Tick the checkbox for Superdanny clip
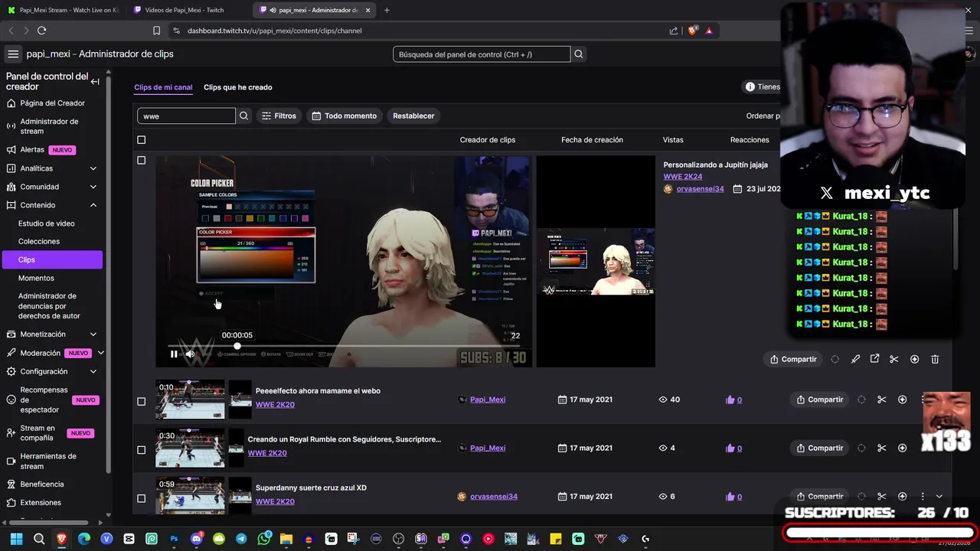This screenshot has width=980, height=551. click(141, 498)
